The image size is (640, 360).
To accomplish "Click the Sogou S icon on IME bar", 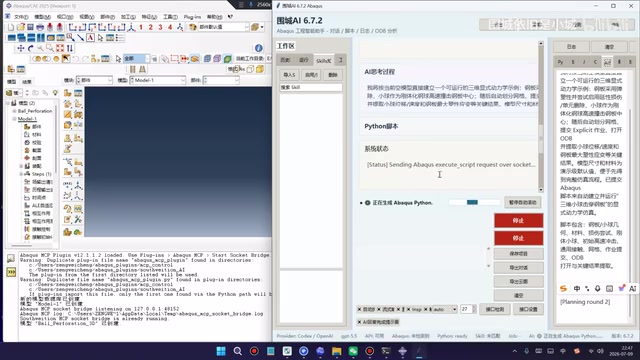I will [564, 288].
